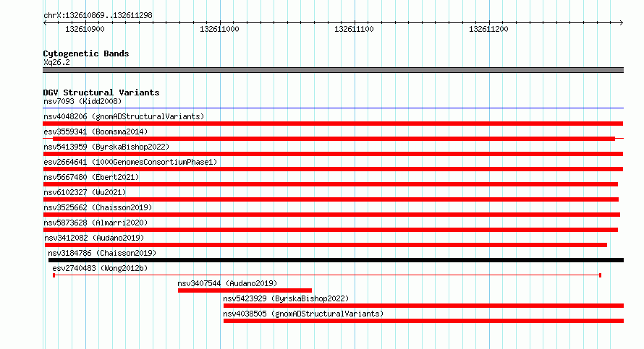Open the DGV Structural Variants track title
Viewport: 644px width, 349px height.
tap(101, 92)
